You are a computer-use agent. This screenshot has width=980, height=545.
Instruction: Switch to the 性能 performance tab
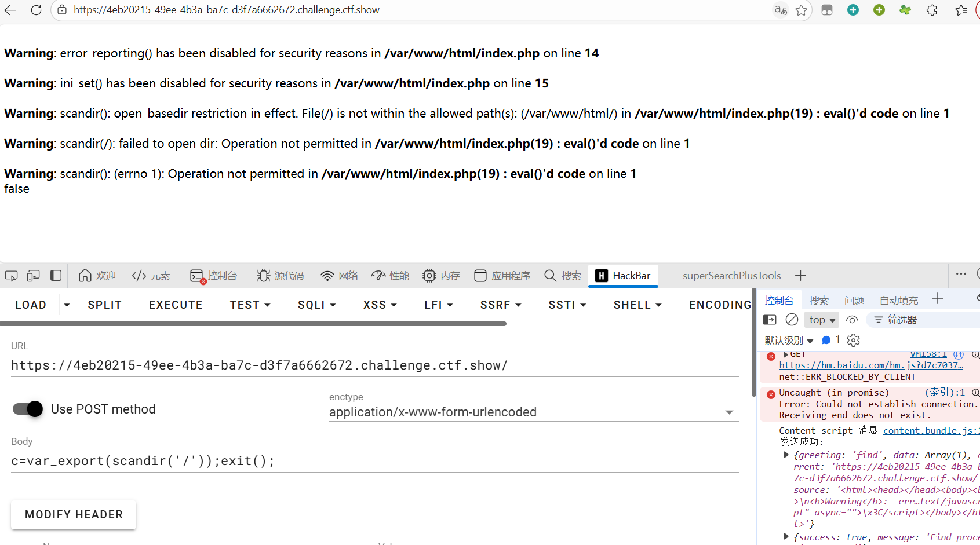[391, 276]
